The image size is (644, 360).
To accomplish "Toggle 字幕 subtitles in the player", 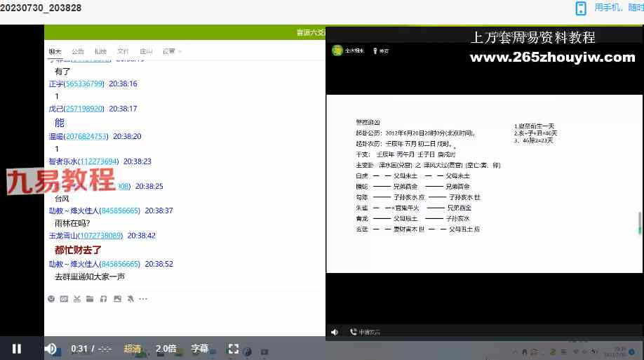I will tap(200, 349).
